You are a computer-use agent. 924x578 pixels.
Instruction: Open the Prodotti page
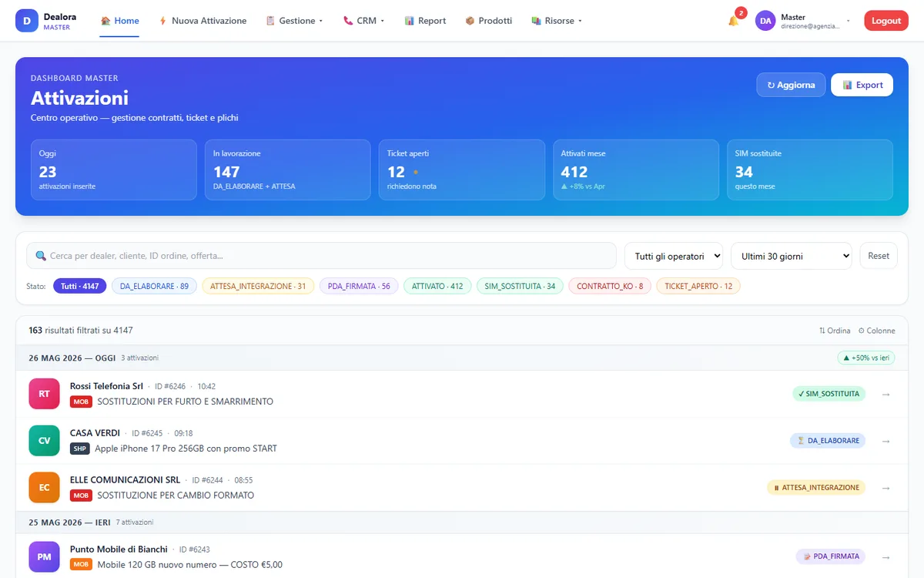(x=489, y=21)
